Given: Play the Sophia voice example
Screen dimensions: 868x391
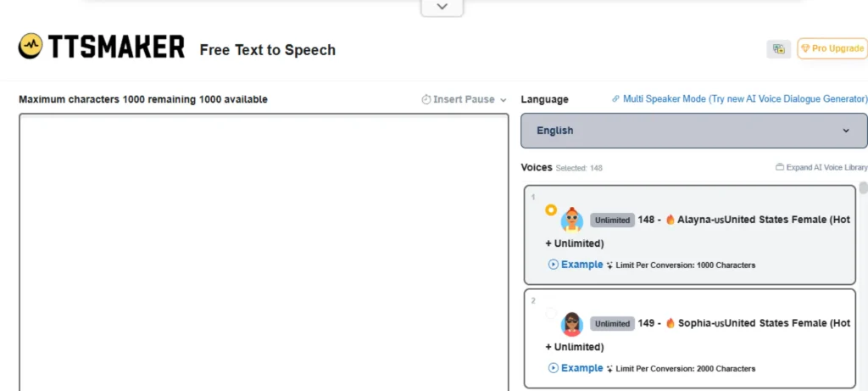Looking at the screenshot, I should tap(576, 368).
